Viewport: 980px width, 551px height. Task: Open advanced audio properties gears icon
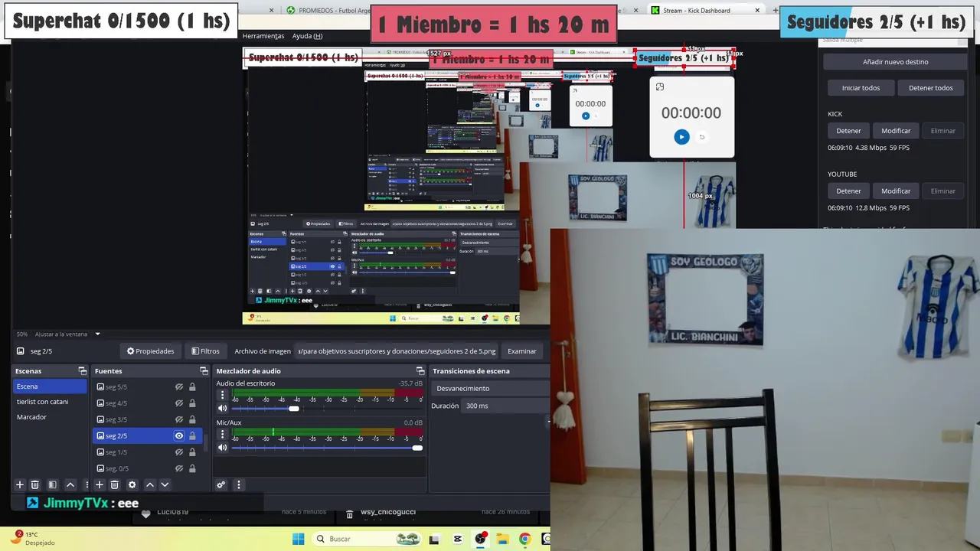click(x=220, y=484)
